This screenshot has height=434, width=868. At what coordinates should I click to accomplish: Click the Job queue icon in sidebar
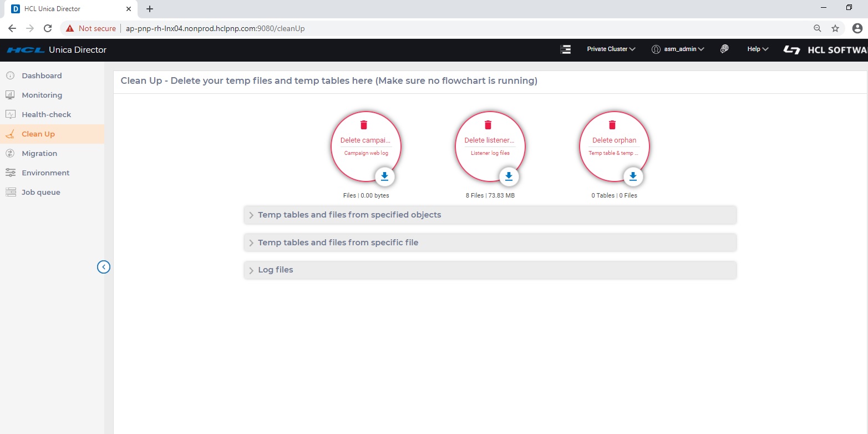pyautogui.click(x=10, y=192)
